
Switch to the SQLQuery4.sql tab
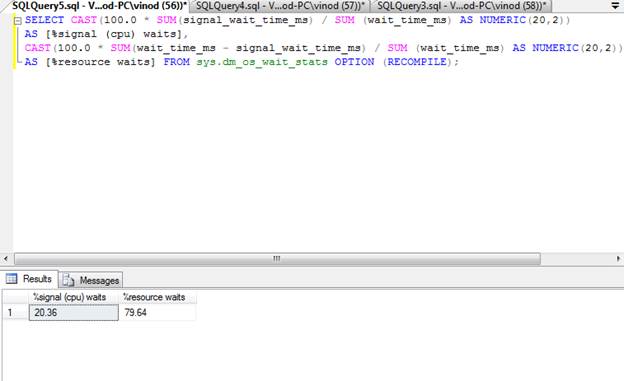(280, 6)
